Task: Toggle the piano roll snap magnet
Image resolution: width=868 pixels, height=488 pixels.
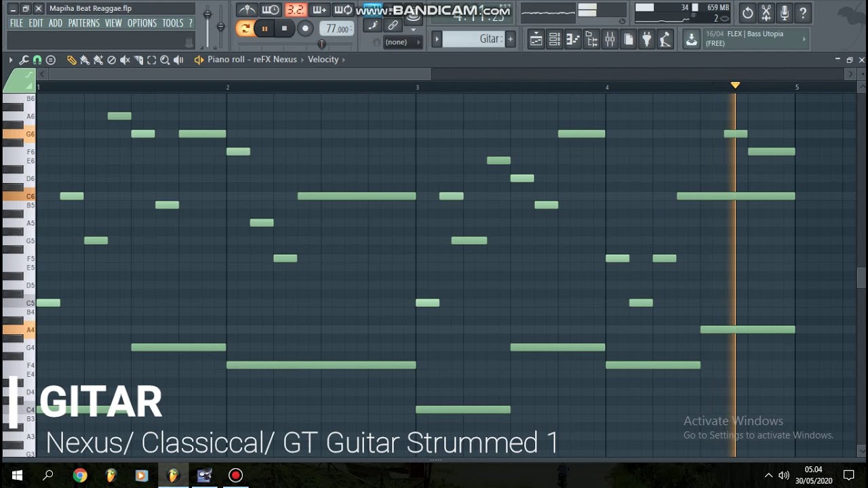Action: pyautogui.click(x=37, y=60)
